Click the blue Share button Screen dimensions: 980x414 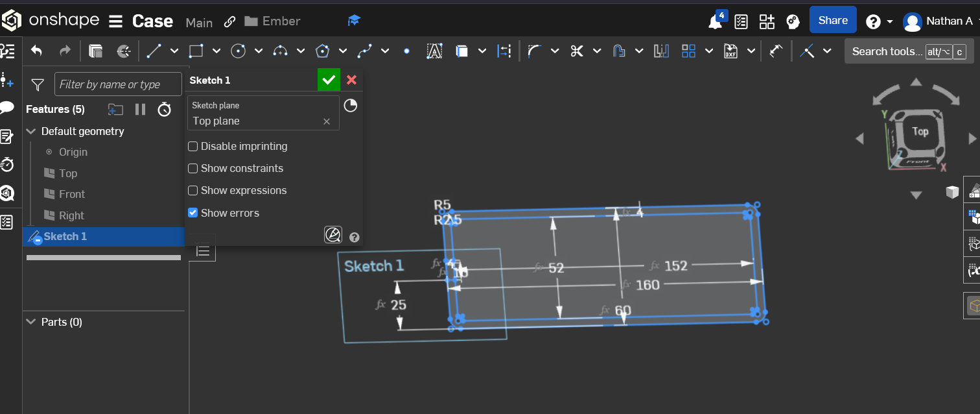pos(833,20)
